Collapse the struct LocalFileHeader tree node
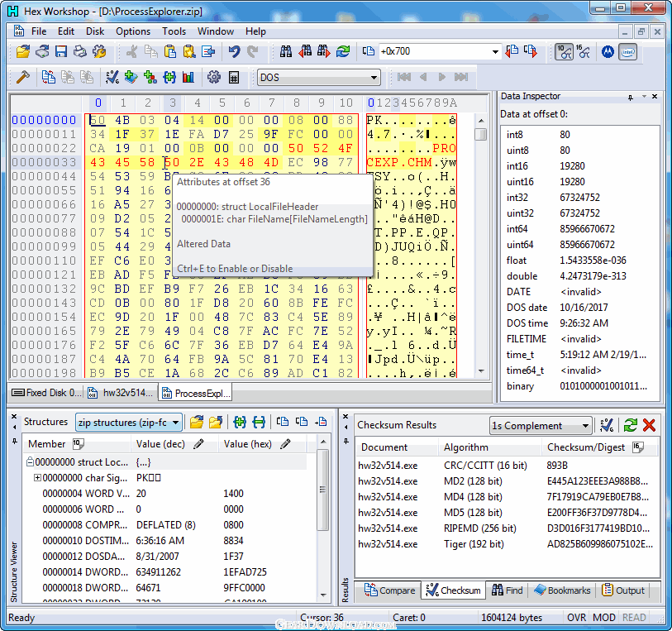The width and height of the screenshot is (672, 631). (x=30, y=462)
